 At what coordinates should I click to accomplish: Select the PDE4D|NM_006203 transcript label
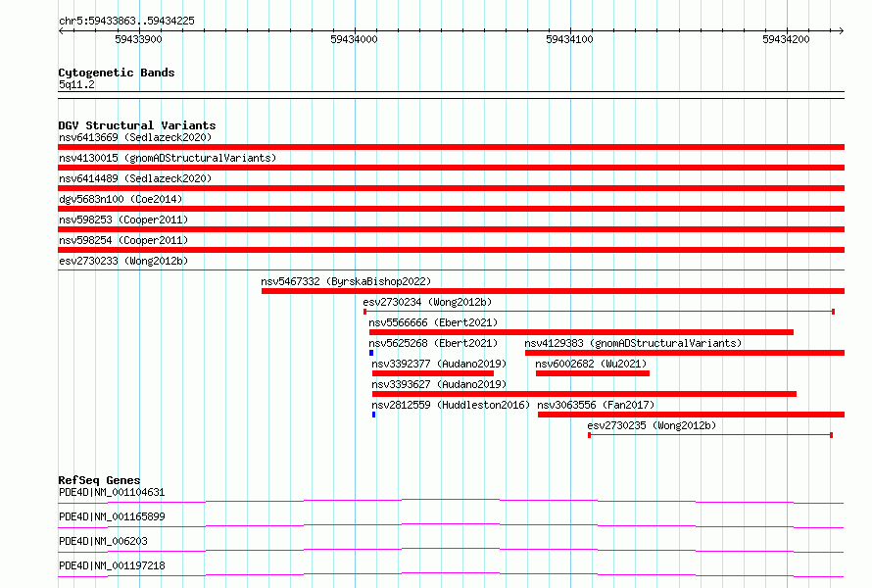(103, 541)
